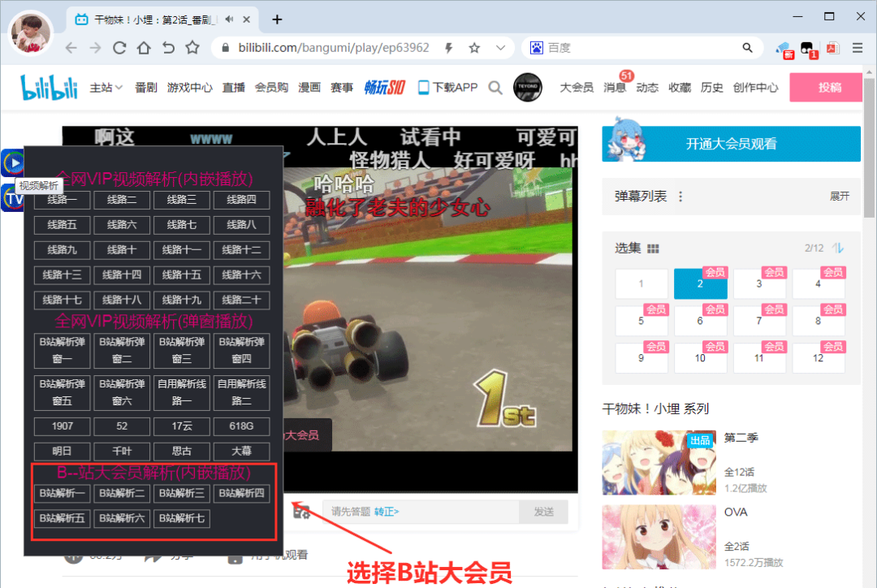The height and width of the screenshot is (588, 877).
Task: Expand the 主站 dropdown menu
Action: [106, 88]
